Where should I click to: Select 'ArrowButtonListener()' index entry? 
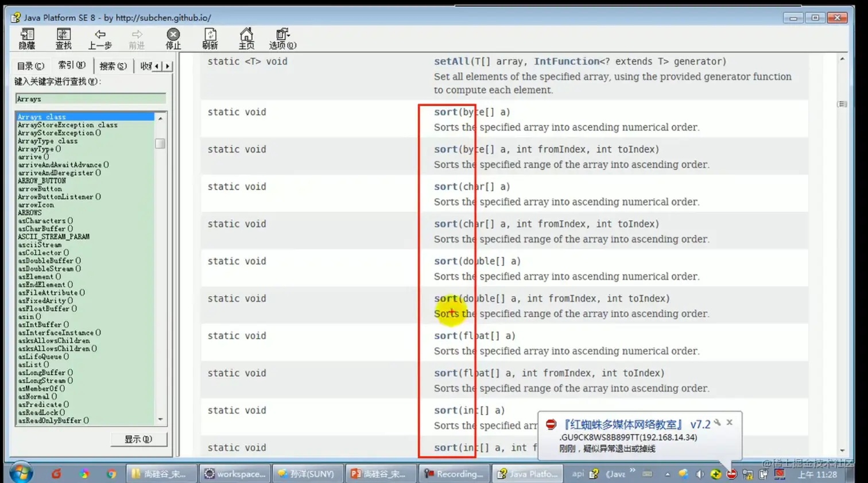click(x=59, y=197)
